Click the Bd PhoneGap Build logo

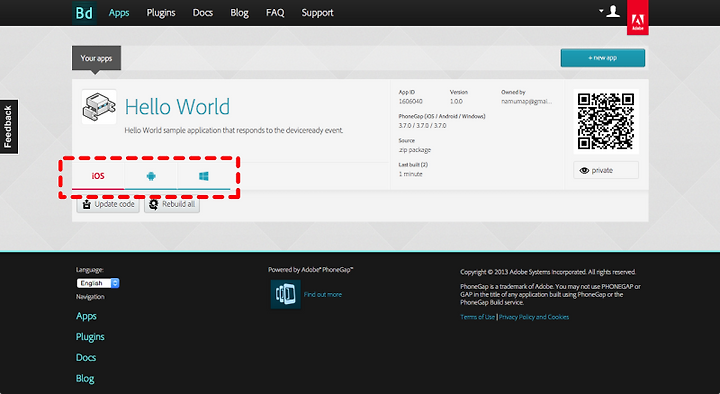pos(84,13)
